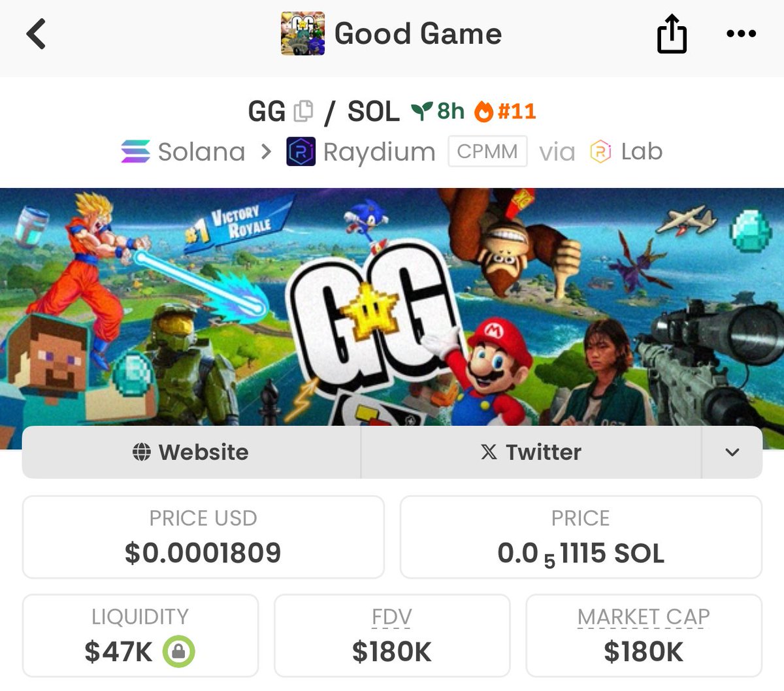Tap the dotted-underlined FDV label
This screenshot has width=784, height=691.
pyautogui.click(x=392, y=617)
